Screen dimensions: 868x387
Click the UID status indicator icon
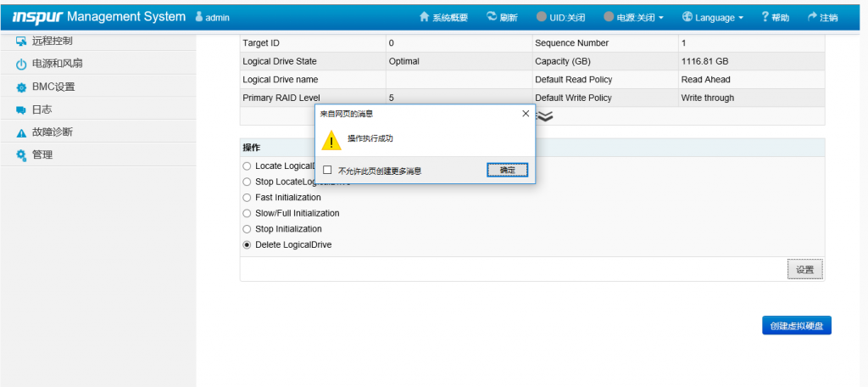542,17
